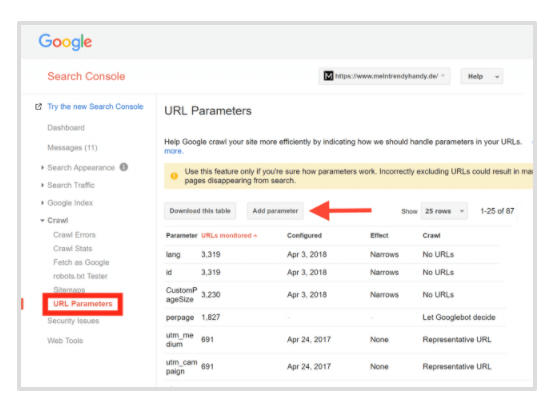Click the yellow warning icon in the notice
This screenshot has width=548, height=397.
tap(174, 176)
